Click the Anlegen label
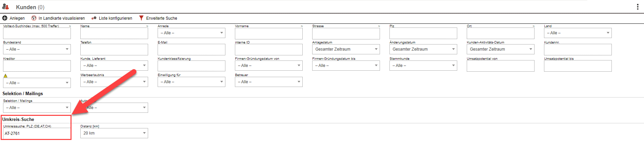This screenshot has height=142, width=644. click(17, 18)
